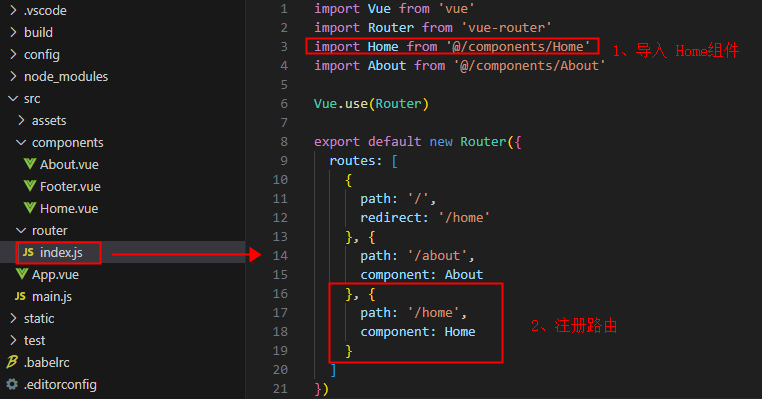This screenshot has height=399, width=762.
Task: Click 'export default new Router' line
Action: (x=417, y=142)
